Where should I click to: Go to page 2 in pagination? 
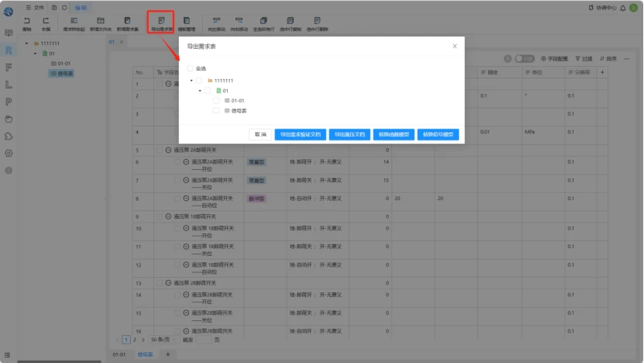point(135,340)
